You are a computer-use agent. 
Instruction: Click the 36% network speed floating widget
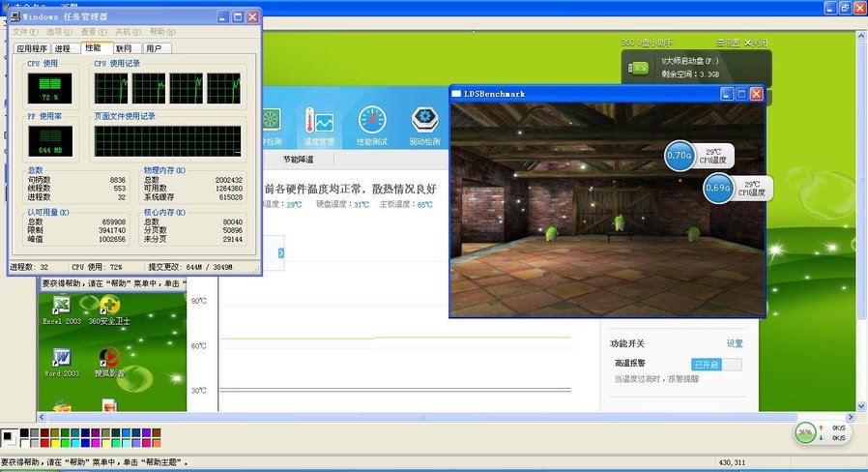(x=805, y=432)
